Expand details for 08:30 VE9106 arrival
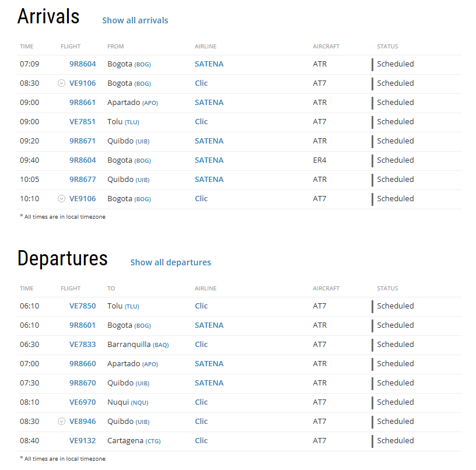The height and width of the screenshot is (470, 476). pyautogui.click(x=61, y=83)
